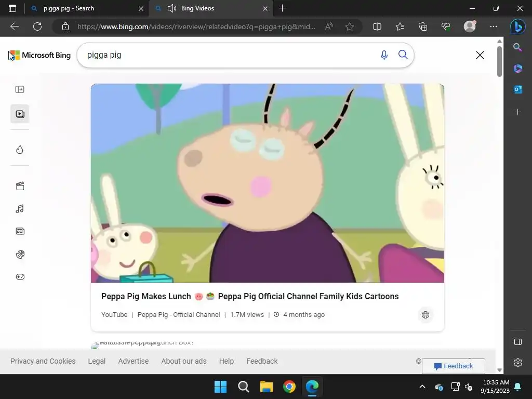Open Peppa Pig - Official Channel link
The width and height of the screenshot is (532, 399).
coord(179,314)
